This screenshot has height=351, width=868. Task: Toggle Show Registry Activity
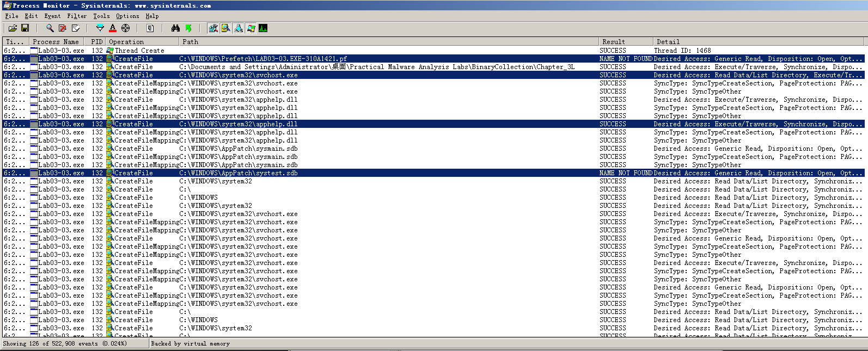[213, 28]
